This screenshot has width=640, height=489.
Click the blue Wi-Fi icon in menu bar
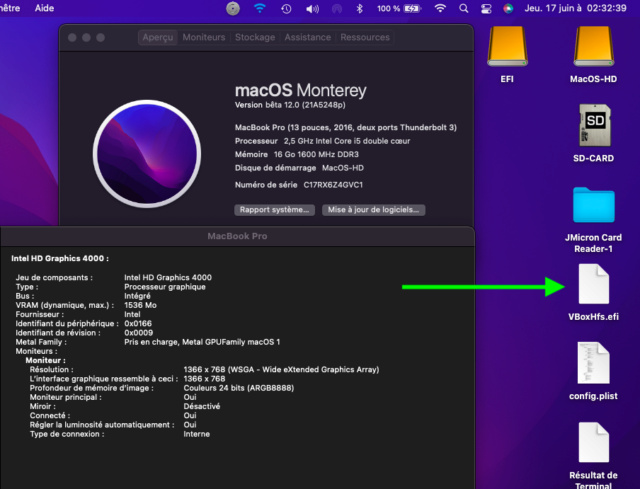[x=260, y=8]
